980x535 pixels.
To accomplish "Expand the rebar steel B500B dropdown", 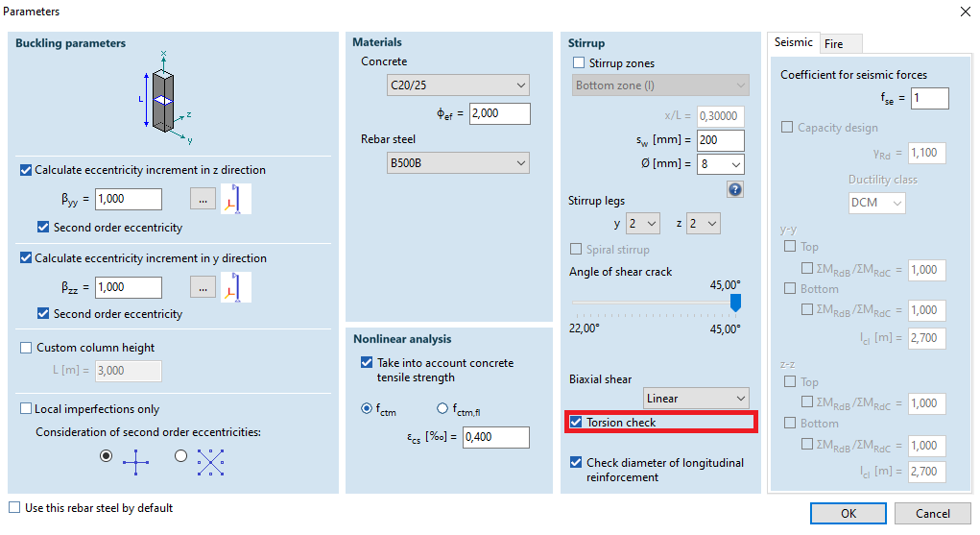I will 459,163.
